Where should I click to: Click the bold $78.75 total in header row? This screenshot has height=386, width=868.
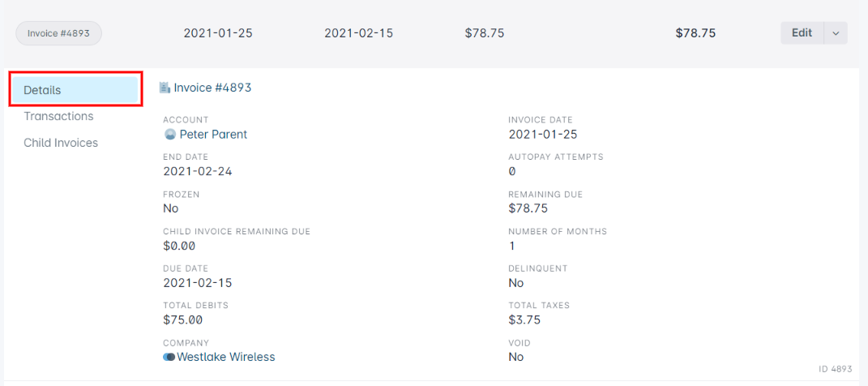[x=695, y=33]
